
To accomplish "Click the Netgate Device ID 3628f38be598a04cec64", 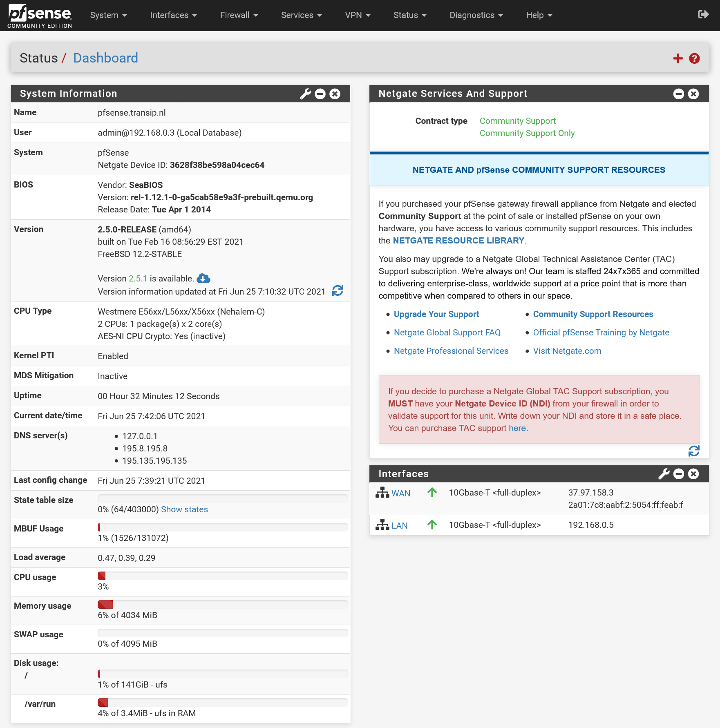I will (x=217, y=165).
